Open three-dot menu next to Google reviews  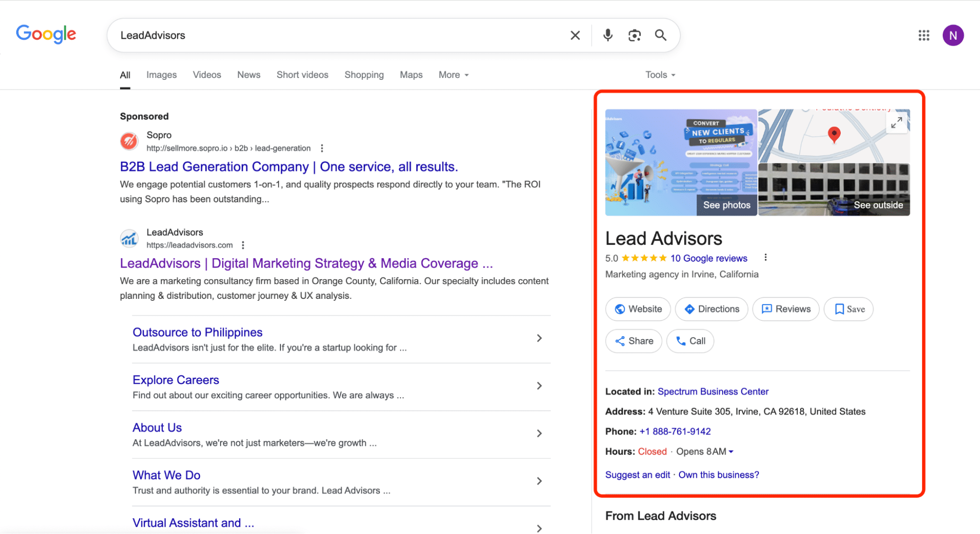tap(765, 258)
